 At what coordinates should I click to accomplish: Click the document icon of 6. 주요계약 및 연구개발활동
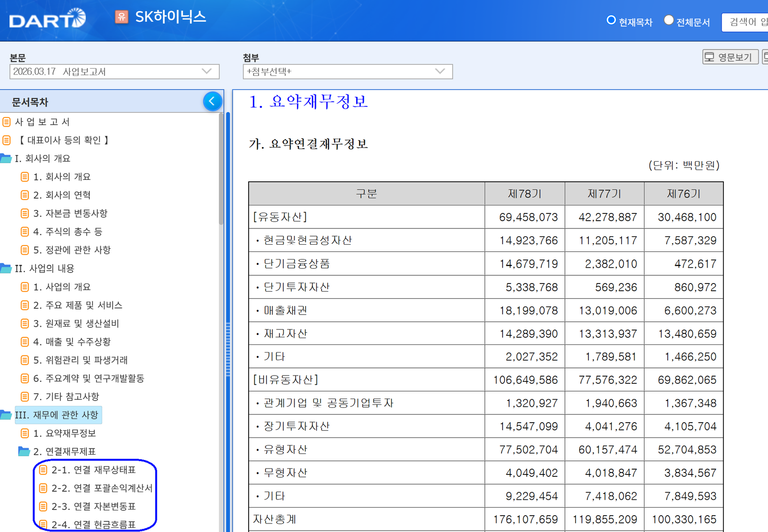[x=25, y=378]
